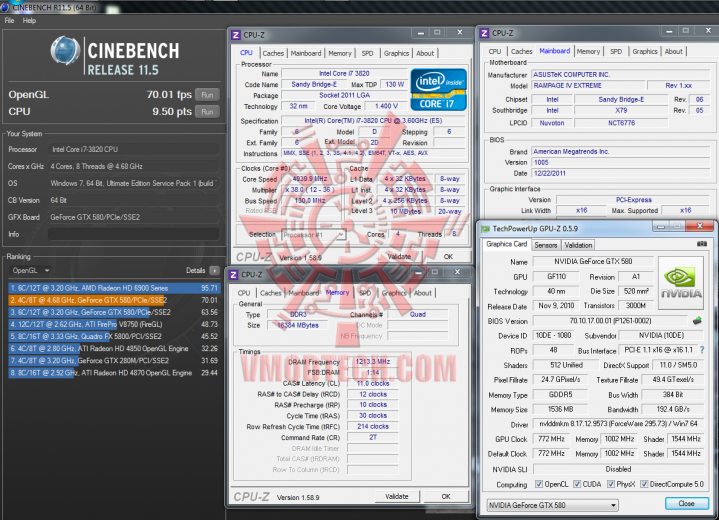Click the Info input field in Cinebench

(x=133, y=234)
